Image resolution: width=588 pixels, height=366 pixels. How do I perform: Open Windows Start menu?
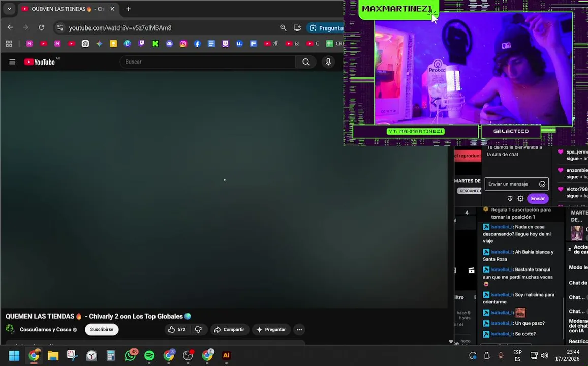pos(14,355)
